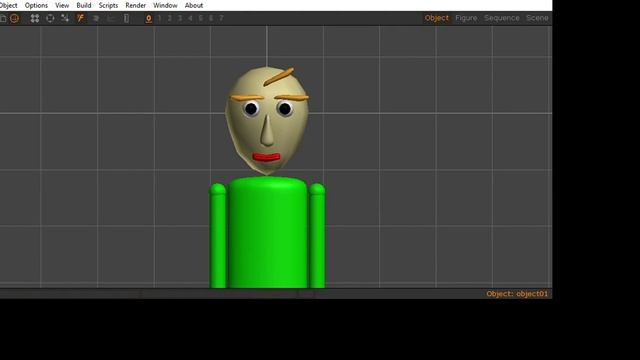Open the Scripts menu
This screenshot has height=360, width=640.
pos(108,5)
